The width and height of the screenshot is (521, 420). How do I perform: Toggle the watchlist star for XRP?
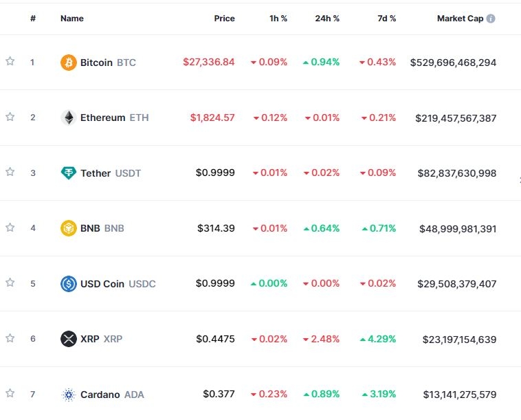[x=10, y=338]
